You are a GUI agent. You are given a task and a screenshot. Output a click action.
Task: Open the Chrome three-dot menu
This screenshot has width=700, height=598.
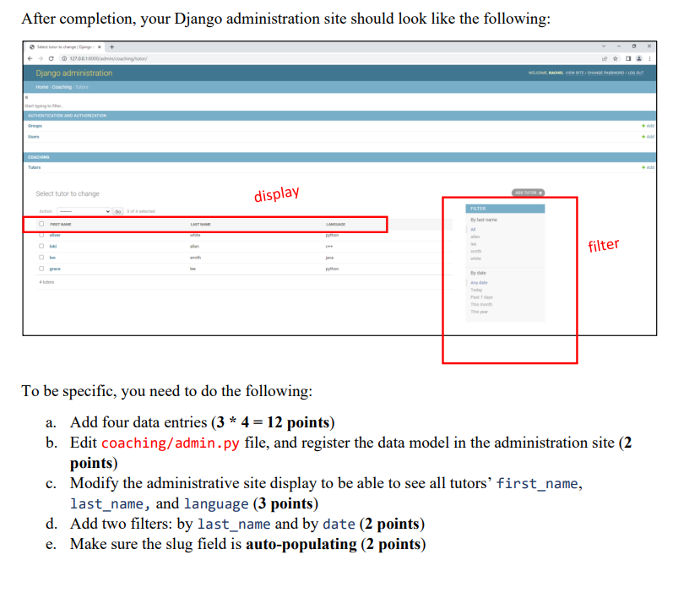[x=650, y=59]
